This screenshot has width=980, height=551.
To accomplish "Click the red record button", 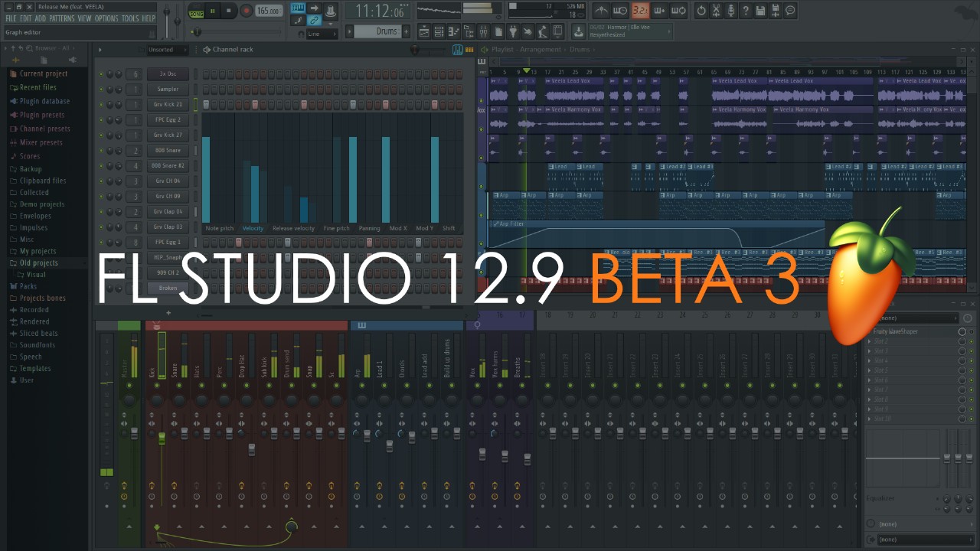I will pos(247,11).
